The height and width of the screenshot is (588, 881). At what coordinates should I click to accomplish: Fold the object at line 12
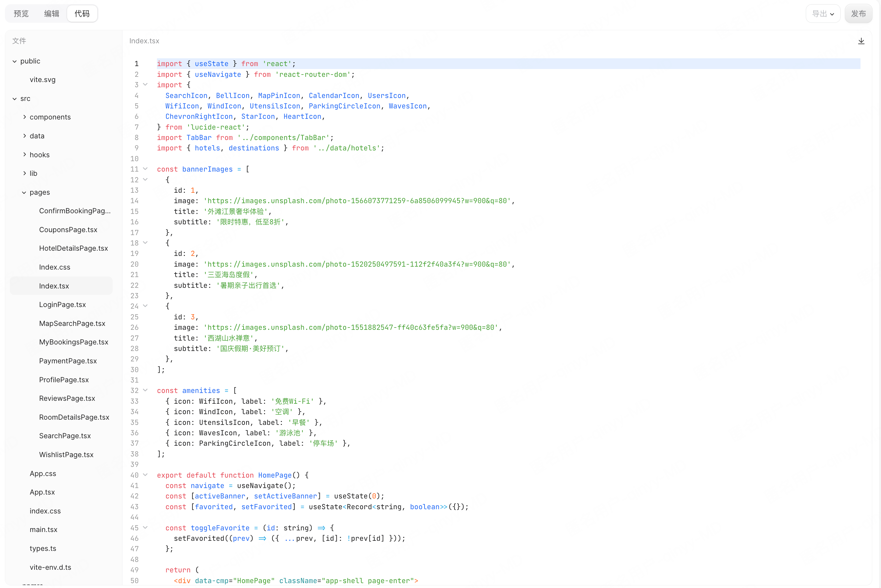(146, 179)
